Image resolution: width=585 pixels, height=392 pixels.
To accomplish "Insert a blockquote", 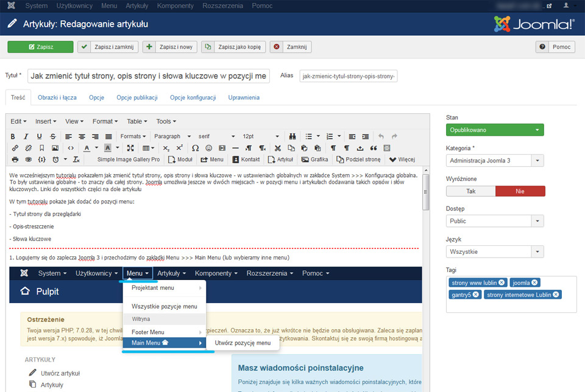I will [x=374, y=148].
